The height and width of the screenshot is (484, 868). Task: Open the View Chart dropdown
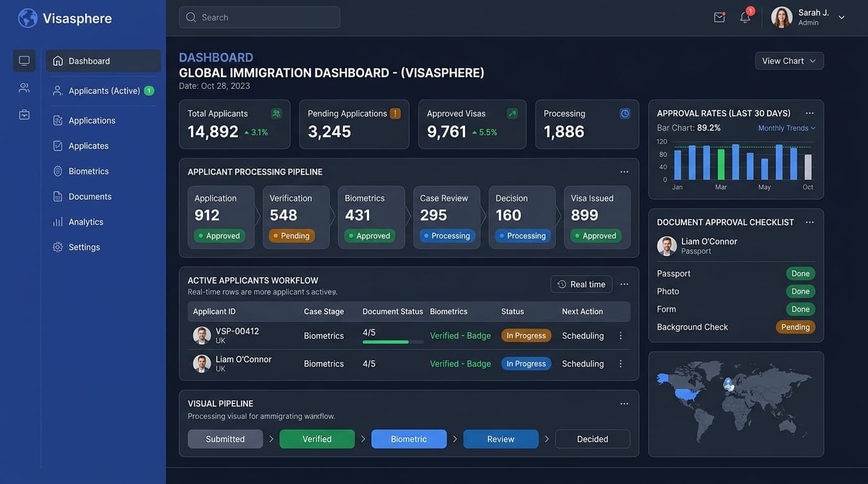pyautogui.click(x=789, y=61)
